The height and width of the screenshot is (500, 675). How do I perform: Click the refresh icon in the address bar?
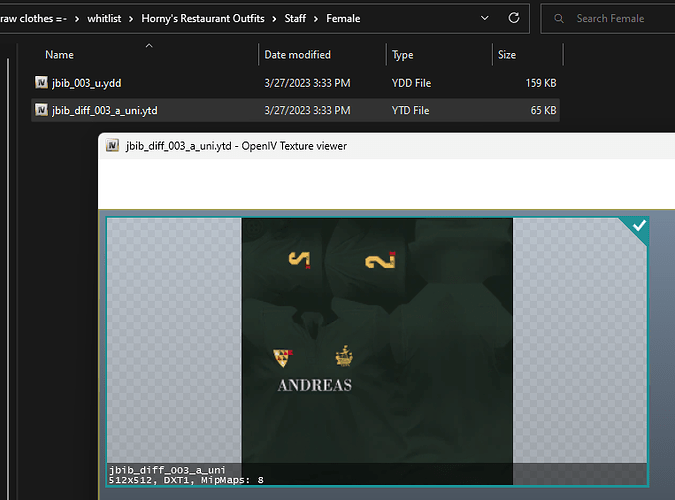pyautogui.click(x=514, y=18)
